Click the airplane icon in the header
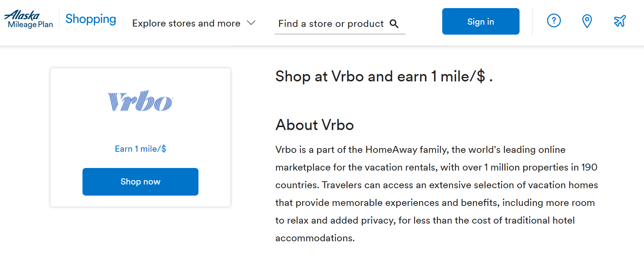 (620, 21)
